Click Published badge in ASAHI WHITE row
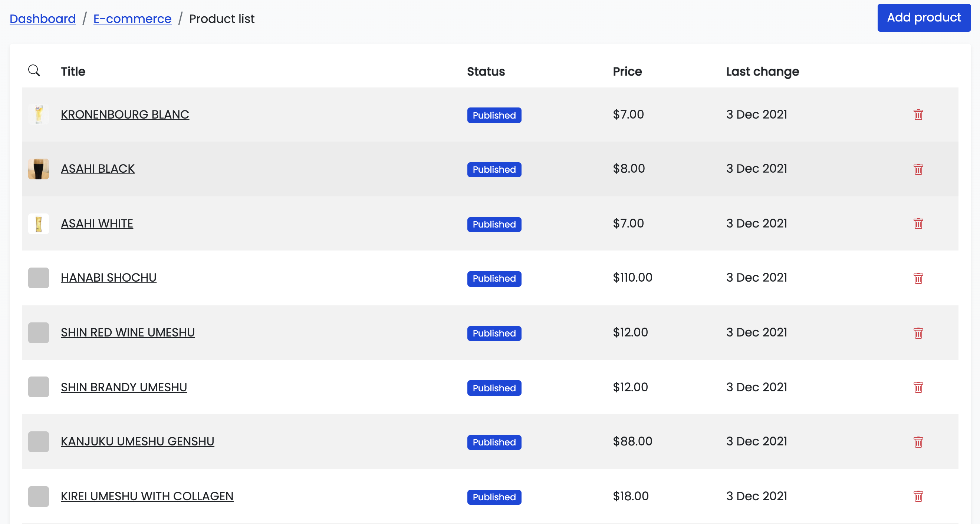This screenshot has width=980, height=524. (494, 224)
